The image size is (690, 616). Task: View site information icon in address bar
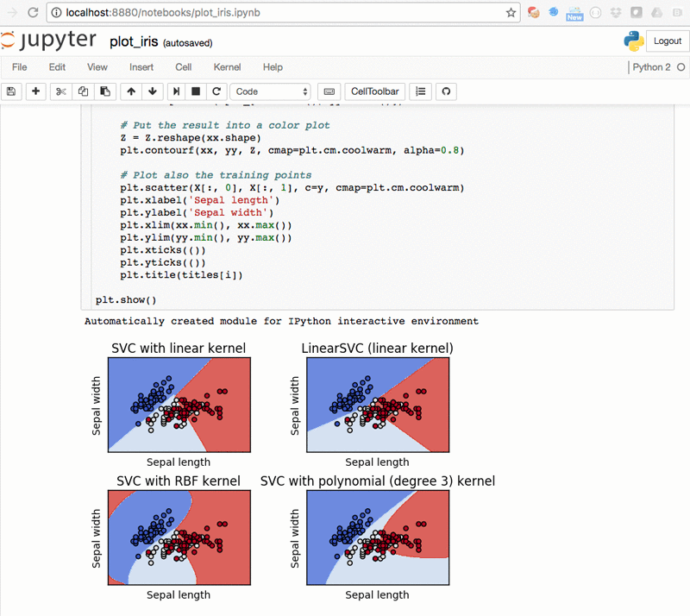point(56,12)
